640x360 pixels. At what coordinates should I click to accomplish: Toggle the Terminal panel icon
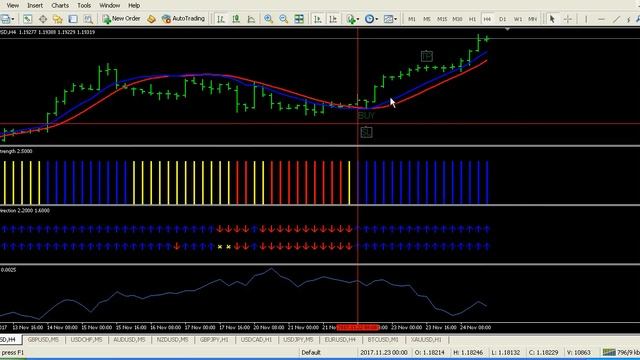(x=73, y=19)
